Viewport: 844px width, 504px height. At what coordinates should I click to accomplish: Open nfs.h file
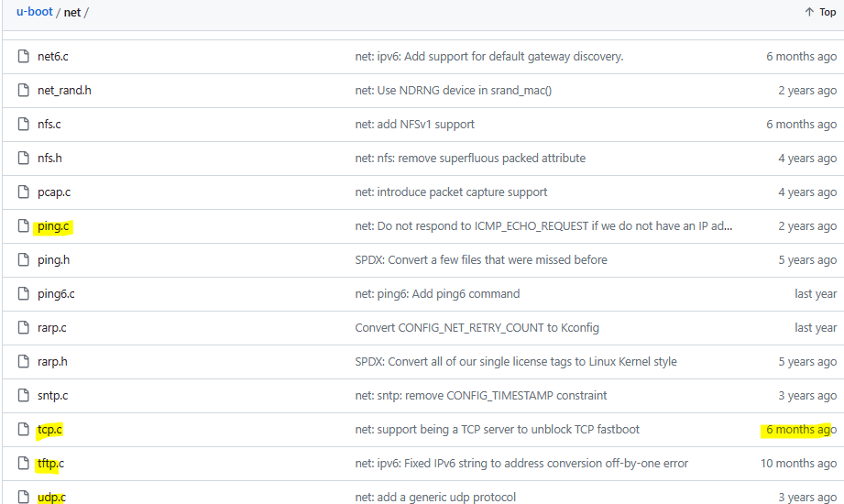pos(49,159)
